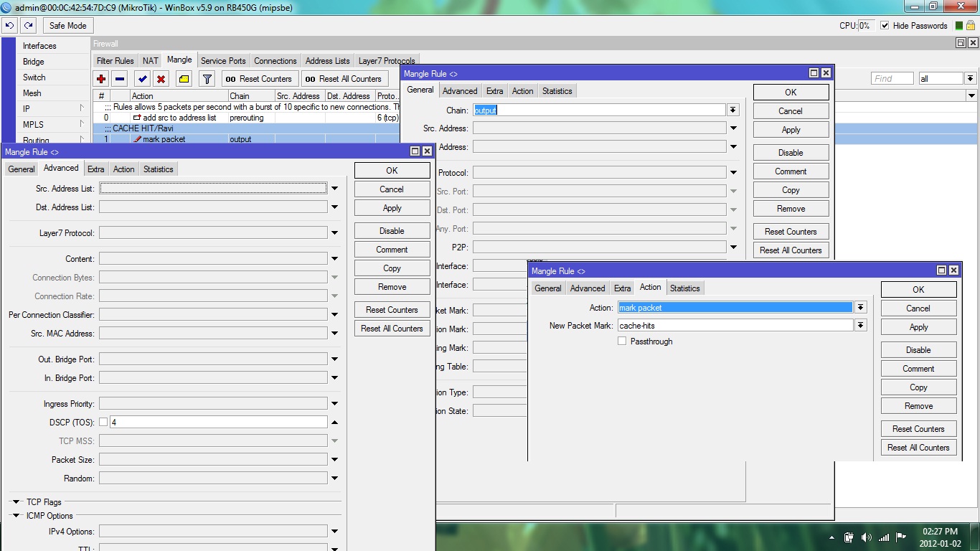The image size is (980, 551).
Task: Click the blue minus remove rule icon
Action: pyautogui.click(x=120, y=79)
